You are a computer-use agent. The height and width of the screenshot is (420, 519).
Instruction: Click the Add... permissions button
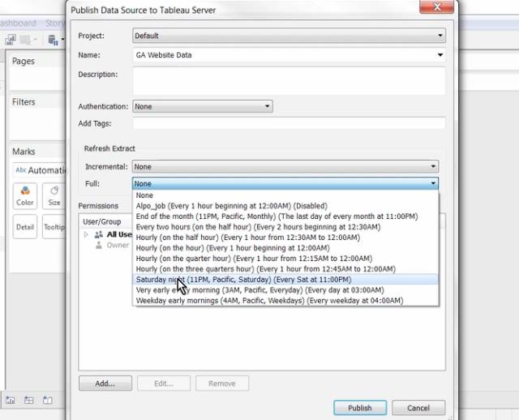pos(105,384)
